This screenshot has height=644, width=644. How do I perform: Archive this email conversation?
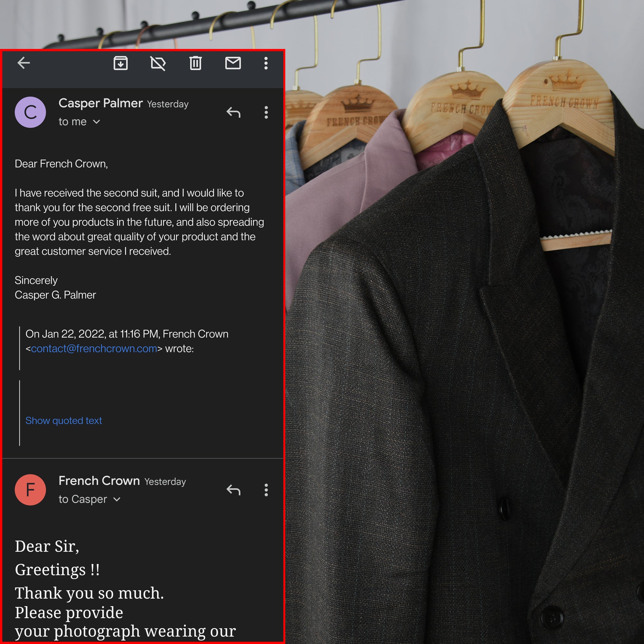120,63
